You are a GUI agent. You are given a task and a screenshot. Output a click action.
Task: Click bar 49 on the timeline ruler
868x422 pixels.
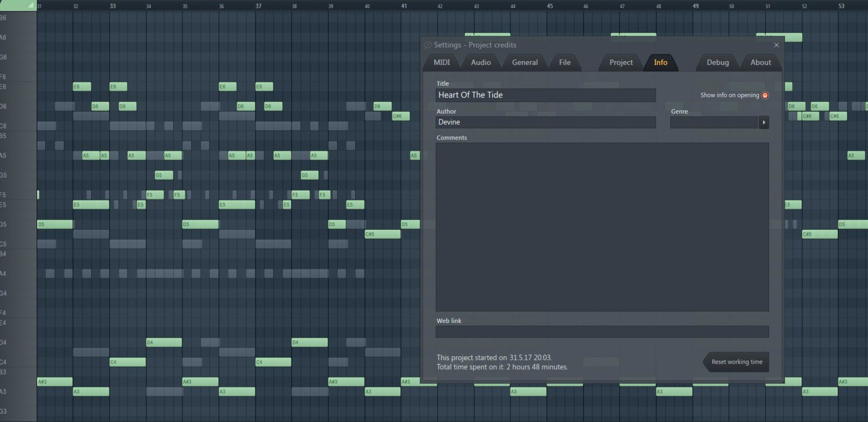[695, 6]
